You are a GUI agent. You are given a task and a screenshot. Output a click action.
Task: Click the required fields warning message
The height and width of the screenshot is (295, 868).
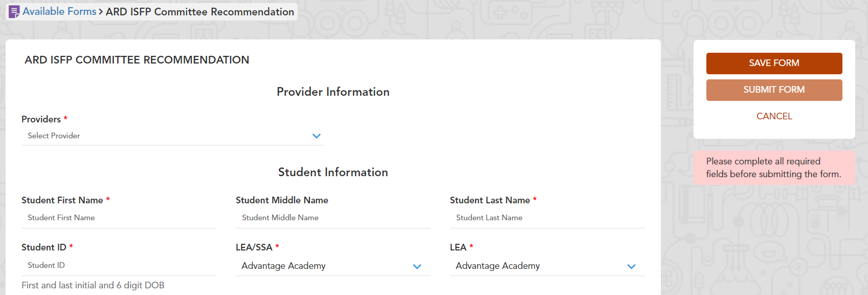coord(773,167)
